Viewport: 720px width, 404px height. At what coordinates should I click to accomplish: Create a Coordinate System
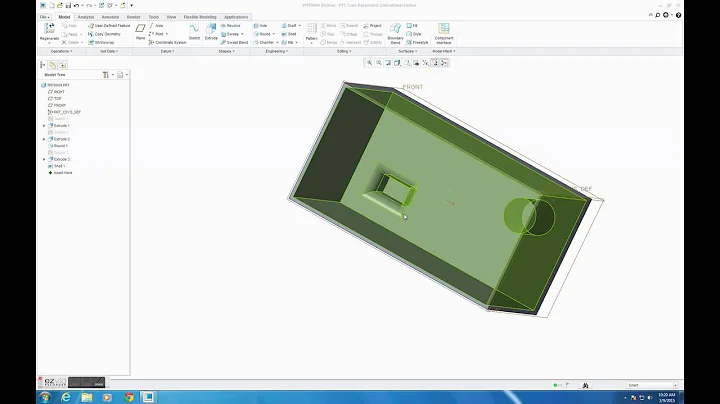click(x=167, y=42)
